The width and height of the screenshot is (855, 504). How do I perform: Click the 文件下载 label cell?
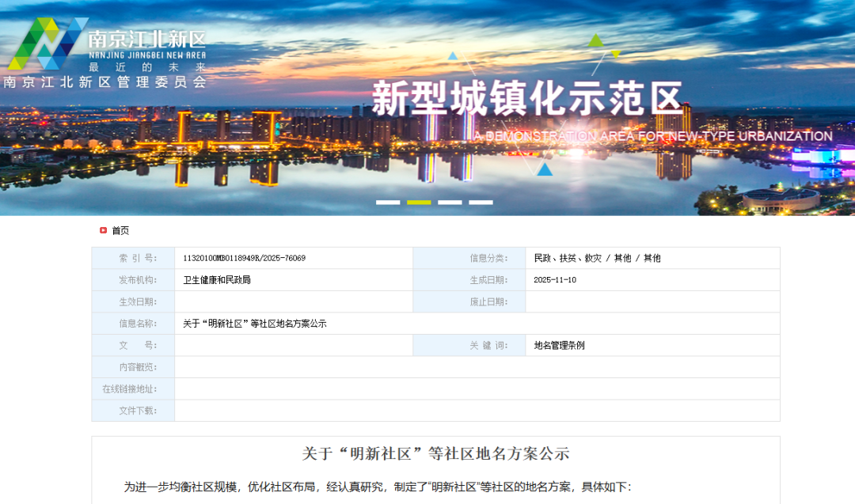(133, 411)
